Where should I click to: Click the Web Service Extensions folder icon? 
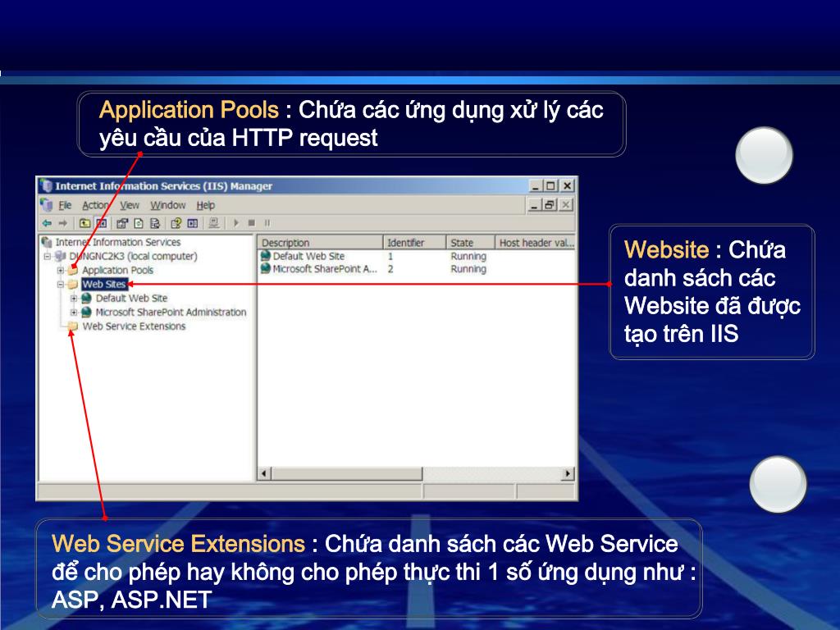pyautogui.click(x=73, y=326)
